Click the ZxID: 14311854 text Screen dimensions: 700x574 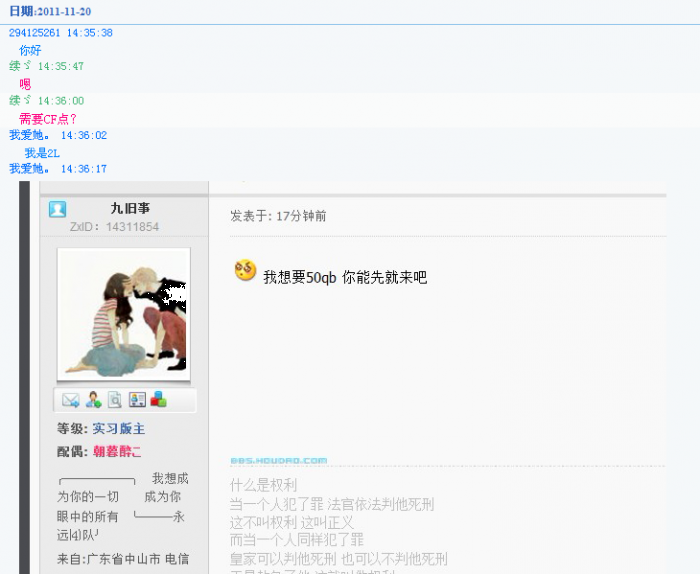(x=114, y=227)
